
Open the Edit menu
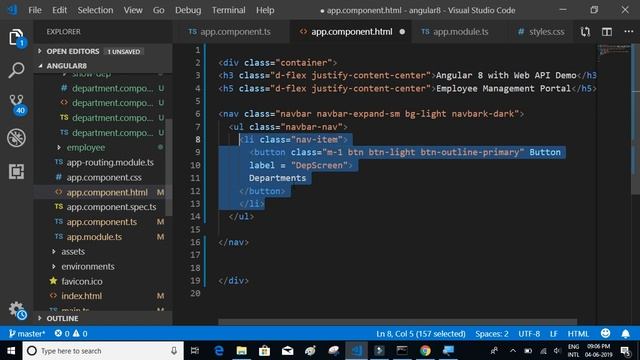pos(59,10)
